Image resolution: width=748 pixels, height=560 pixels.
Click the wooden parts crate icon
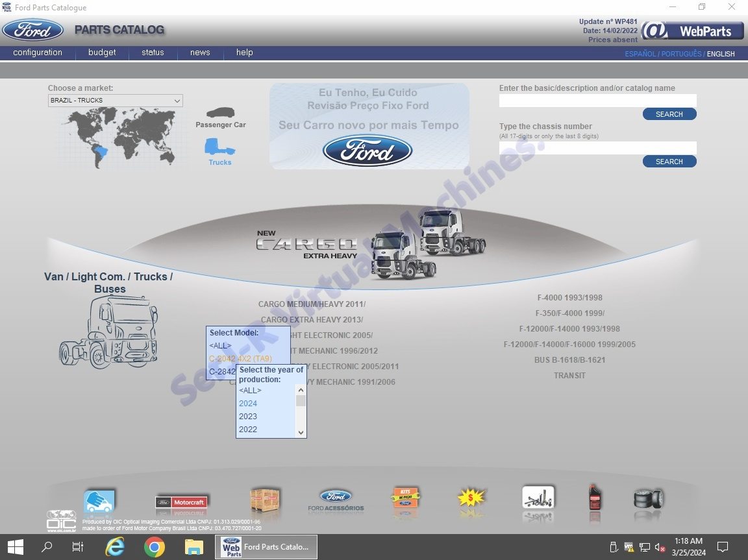(x=265, y=500)
